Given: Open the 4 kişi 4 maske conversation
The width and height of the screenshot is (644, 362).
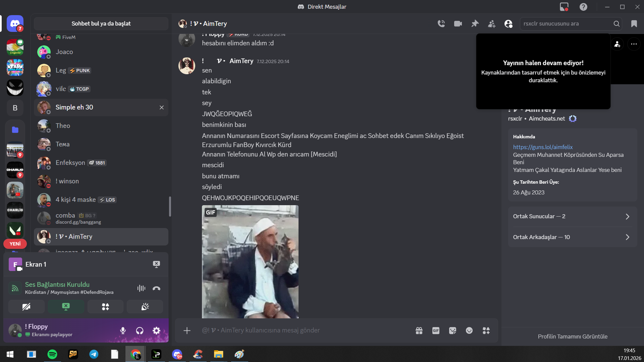Looking at the screenshot, I should pyautogui.click(x=101, y=200).
